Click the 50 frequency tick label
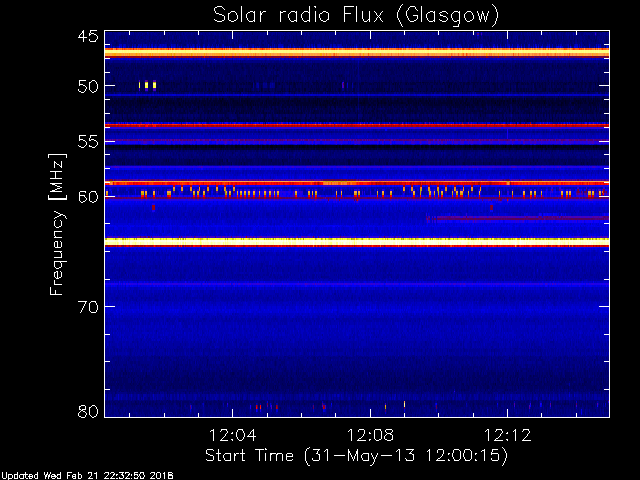The image size is (640, 480). (x=88, y=86)
